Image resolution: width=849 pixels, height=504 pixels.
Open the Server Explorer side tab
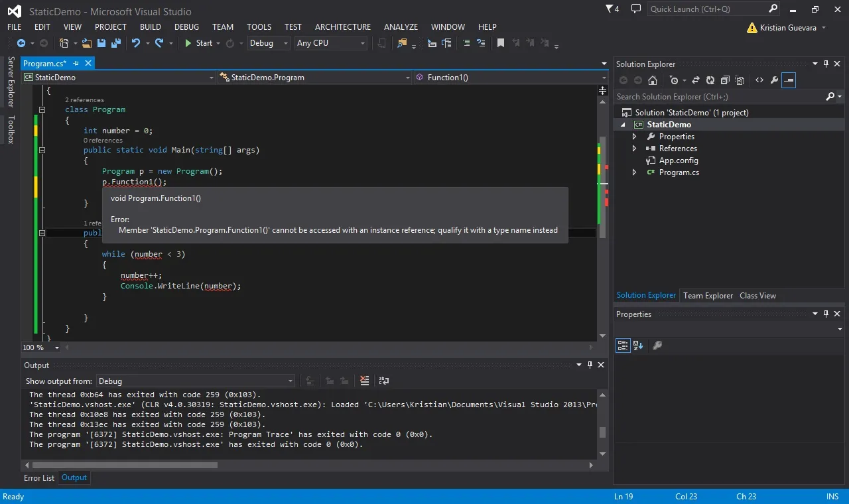[11, 82]
